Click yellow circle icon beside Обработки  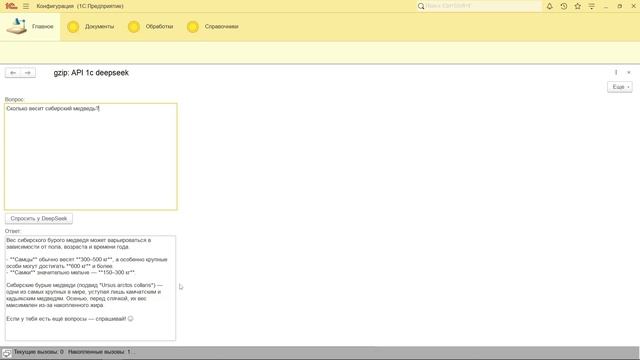coord(133,27)
